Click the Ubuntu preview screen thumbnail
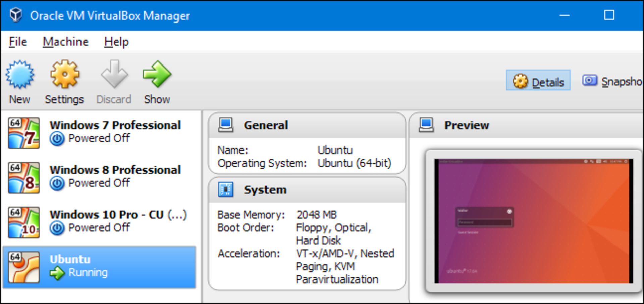 (x=533, y=221)
